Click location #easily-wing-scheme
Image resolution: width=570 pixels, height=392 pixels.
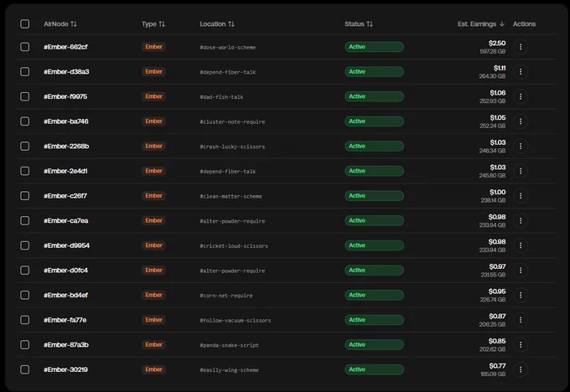point(230,370)
